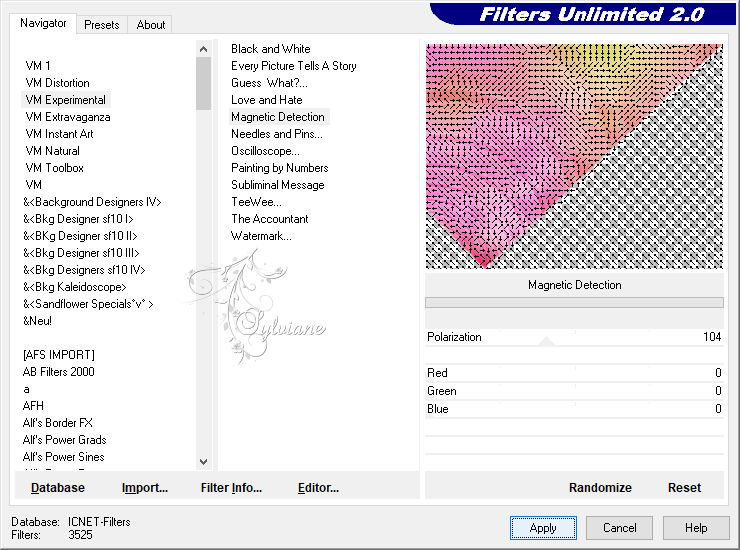The image size is (740, 550).
Task: Click the category list scroll down arrow
Action: click(203, 462)
